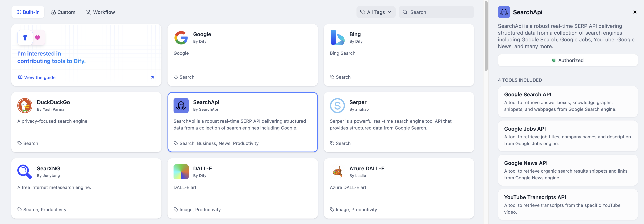Click the external link arrow icon
The width and height of the screenshot is (644, 224).
(x=152, y=77)
